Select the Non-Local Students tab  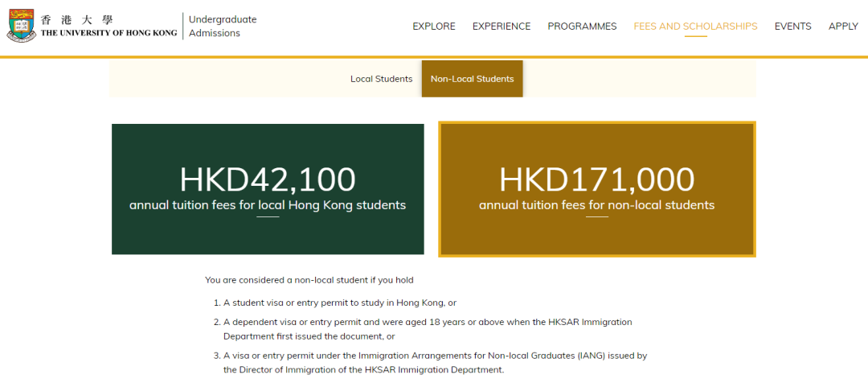coord(473,79)
